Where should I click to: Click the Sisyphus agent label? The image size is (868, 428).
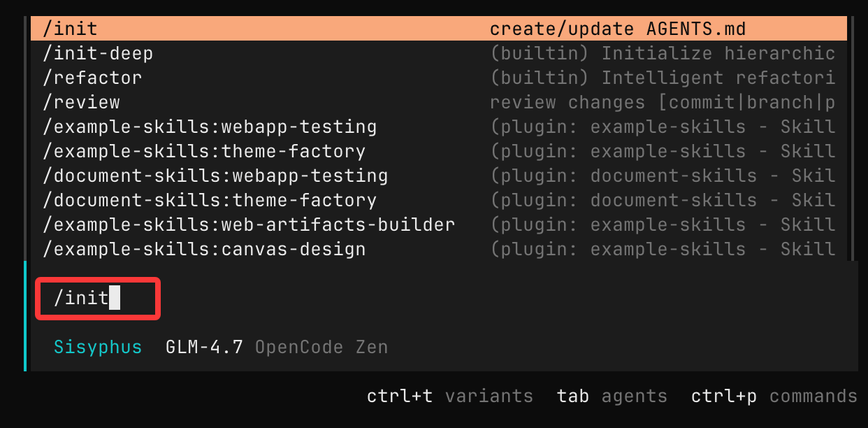98,347
